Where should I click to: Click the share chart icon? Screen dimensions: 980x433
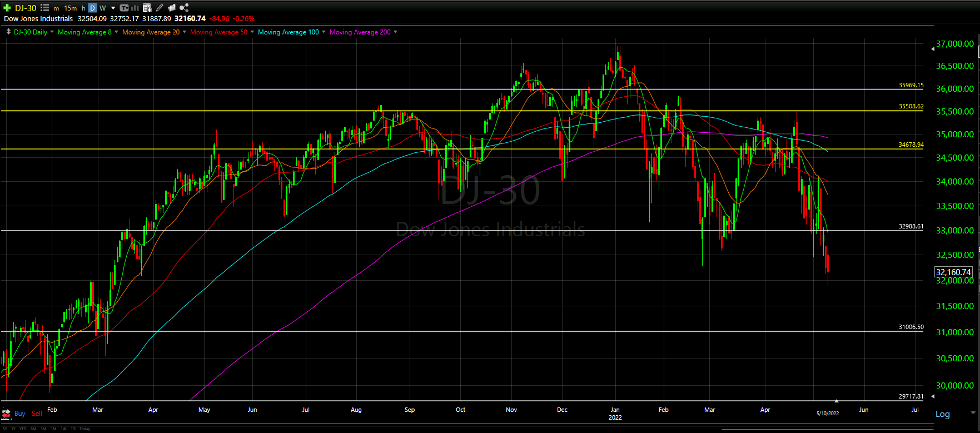184,8
